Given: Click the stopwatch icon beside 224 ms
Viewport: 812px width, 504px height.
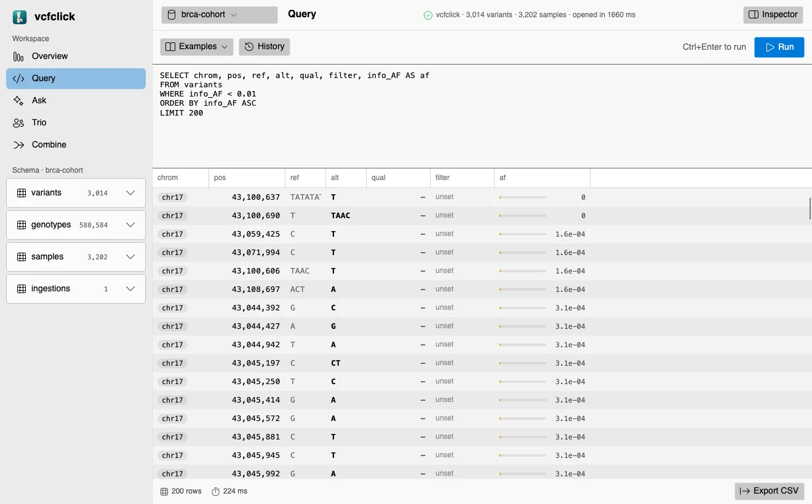Looking at the screenshot, I should (x=216, y=492).
